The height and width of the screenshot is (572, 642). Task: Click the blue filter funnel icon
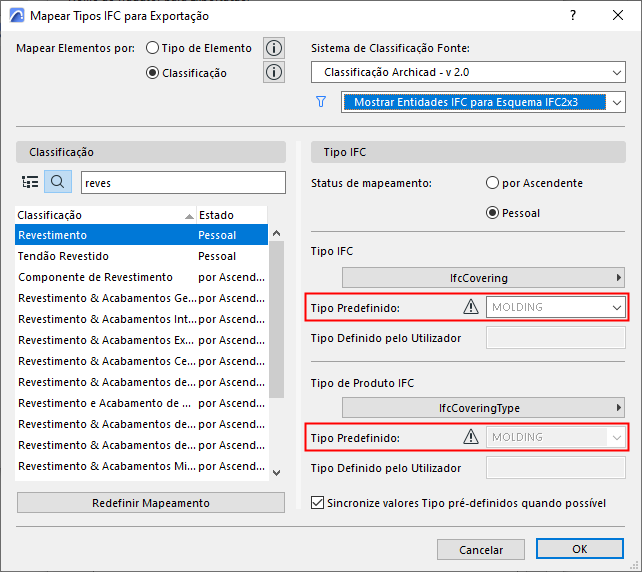pos(321,102)
